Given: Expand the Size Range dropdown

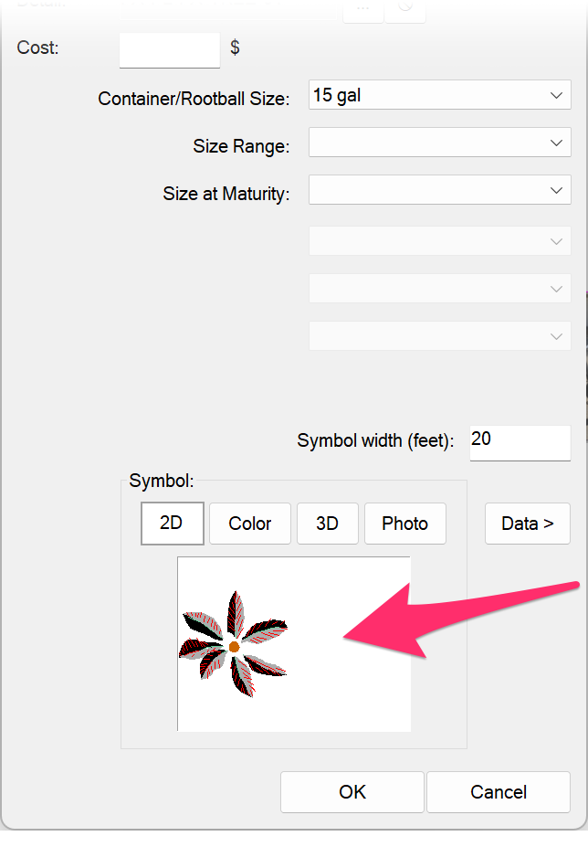Looking at the screenshot, I should click(x=440, y=143).
